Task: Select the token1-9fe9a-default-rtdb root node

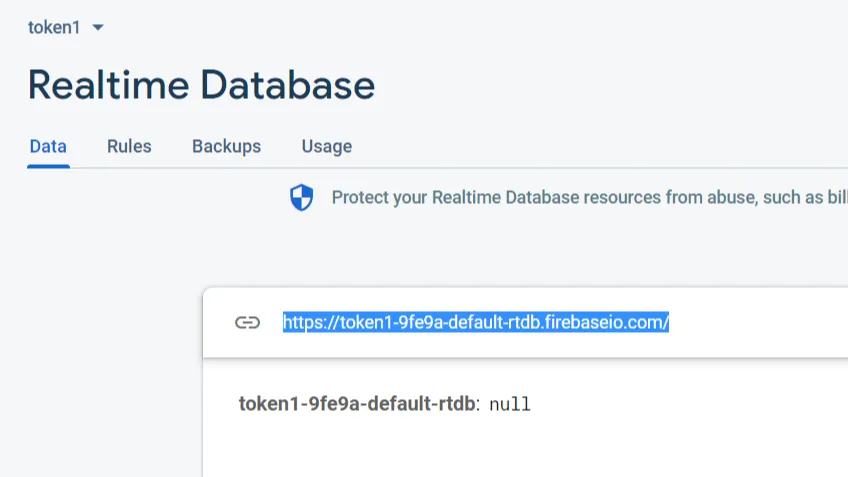Action: pyautogui.click(x=357, y=404)
